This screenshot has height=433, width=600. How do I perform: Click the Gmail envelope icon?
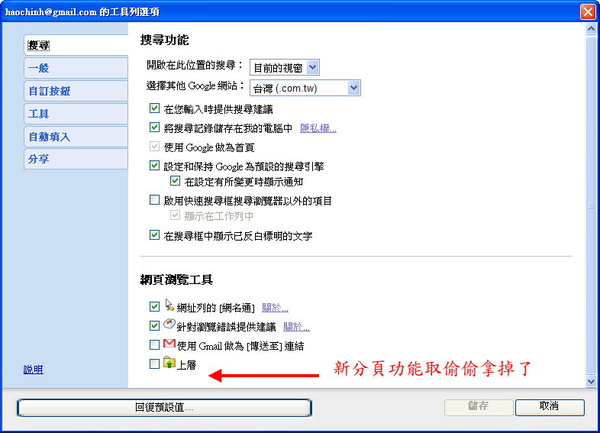coord(169,343)
